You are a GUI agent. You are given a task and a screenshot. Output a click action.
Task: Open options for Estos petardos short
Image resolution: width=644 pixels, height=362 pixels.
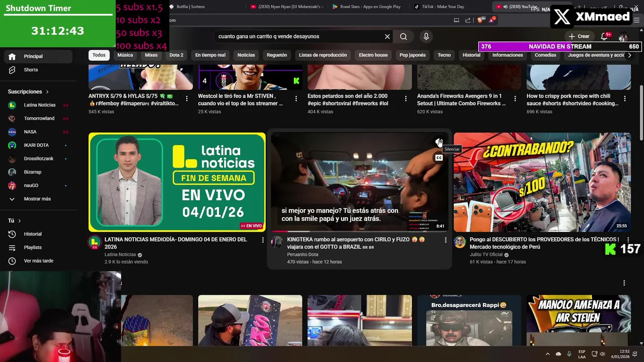(406, 99)
